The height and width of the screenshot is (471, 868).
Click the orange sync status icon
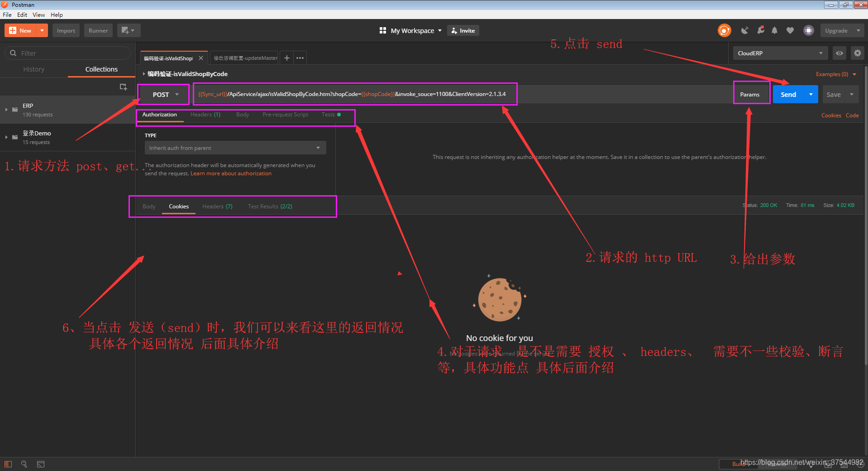click(x=724, y=30)
